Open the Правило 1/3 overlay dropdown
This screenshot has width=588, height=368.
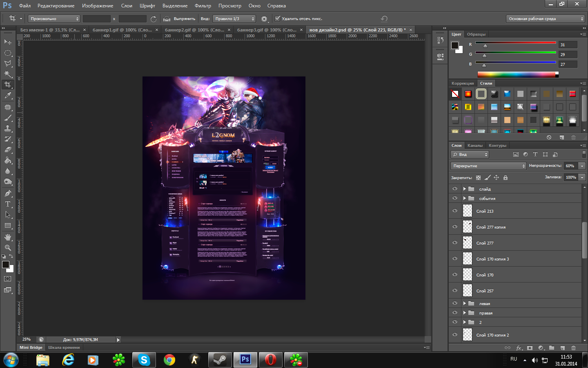234,19
